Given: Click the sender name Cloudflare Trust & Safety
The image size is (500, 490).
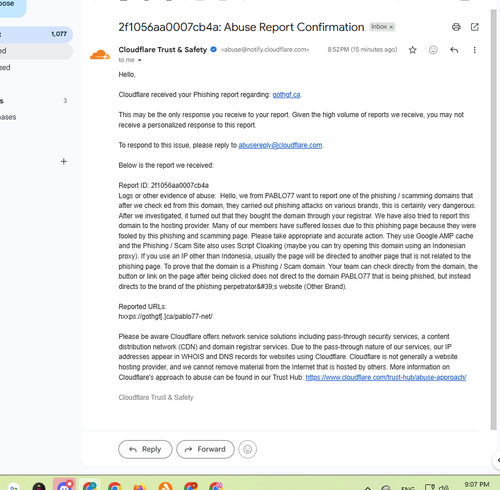Looking at the screenshot, I should pos(163,50).
